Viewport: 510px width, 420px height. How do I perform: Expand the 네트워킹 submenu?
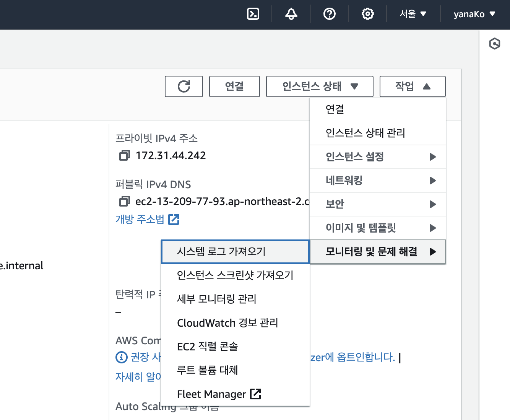tap(378, 181)
